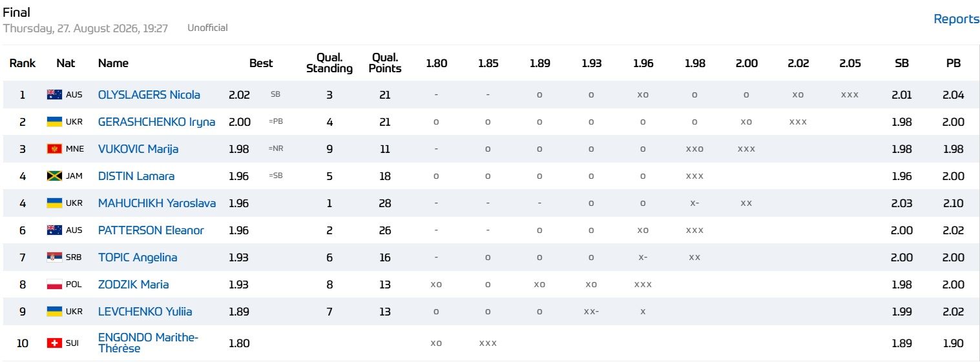The image size is (980, 362).
Task: Click the Serbia flag icon for TOPIC
Action: coord(54,257)
